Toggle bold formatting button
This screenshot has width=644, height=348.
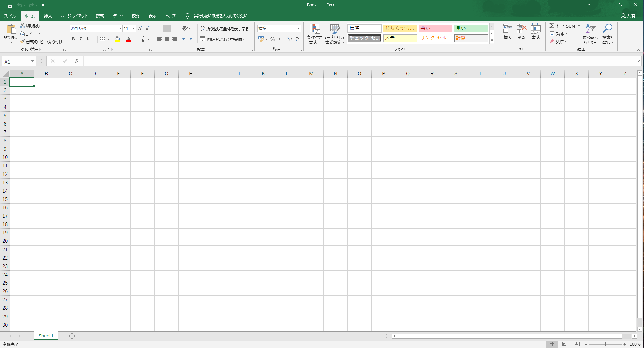tap(73, 39)
